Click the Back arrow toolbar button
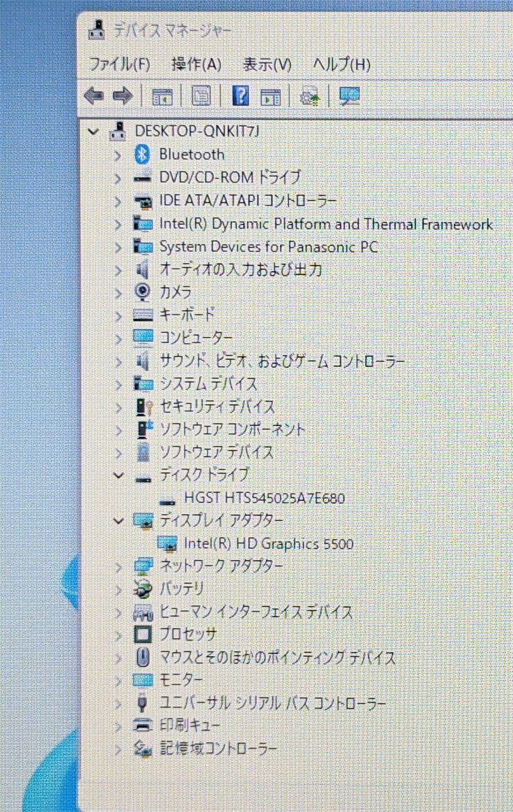The height and width of the screenshot is (812, 513). (x=93, y=95)
